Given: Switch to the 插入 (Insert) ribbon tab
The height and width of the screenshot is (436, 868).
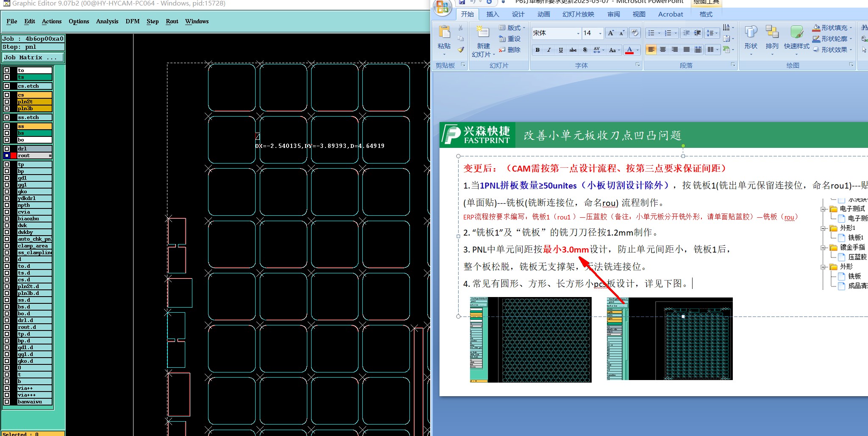Looking at the screenshot, I should 492,14.
